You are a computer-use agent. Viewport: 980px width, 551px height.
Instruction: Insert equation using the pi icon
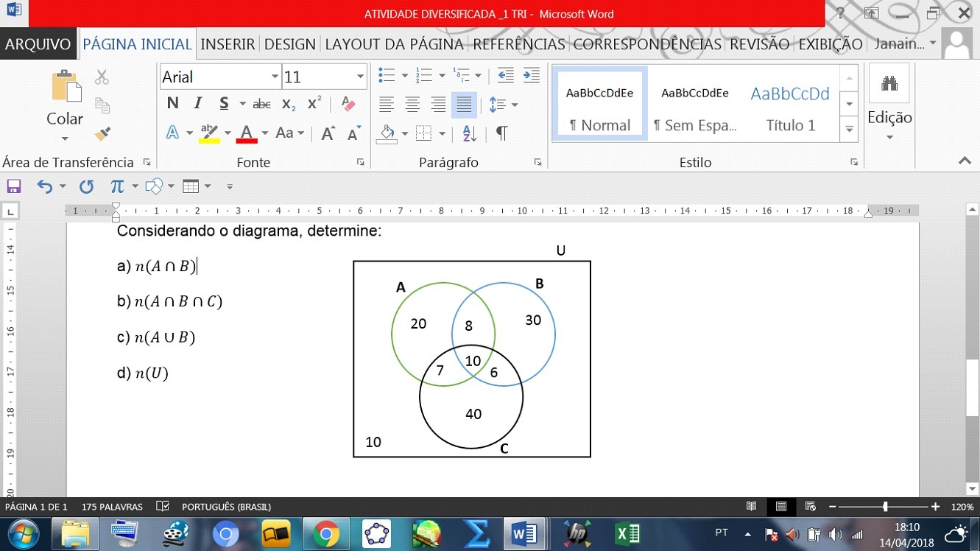point(116,186)
